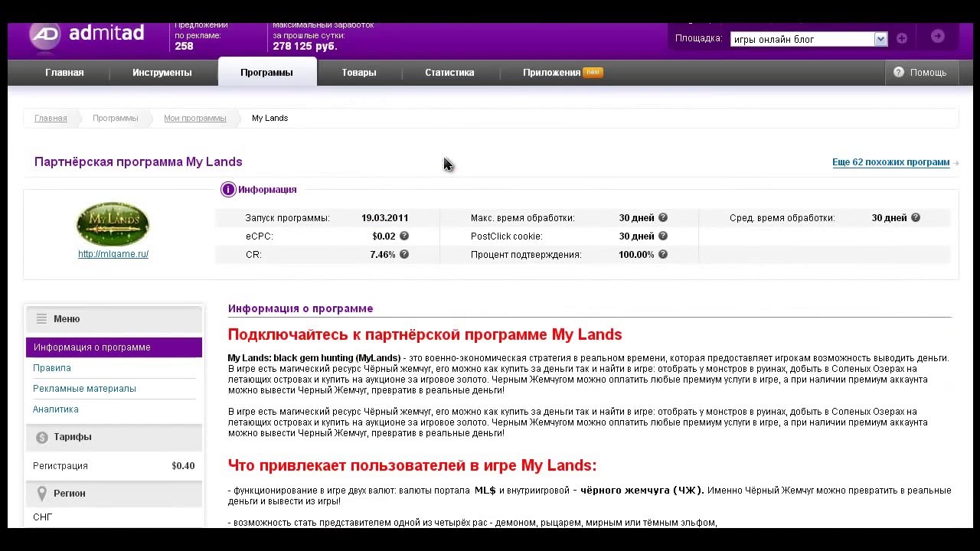Click the admitad logo
The image size is (980, 551).
(87, 35)
